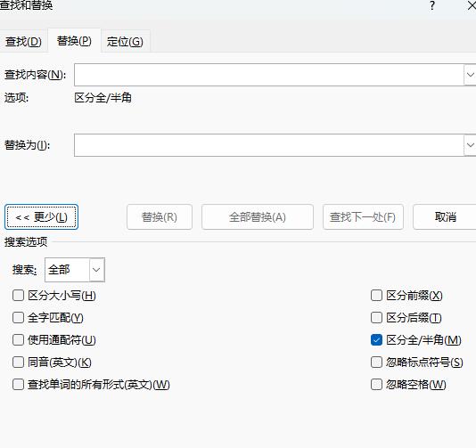Collapse options with << 更少(L) button

tap(41, 216)
